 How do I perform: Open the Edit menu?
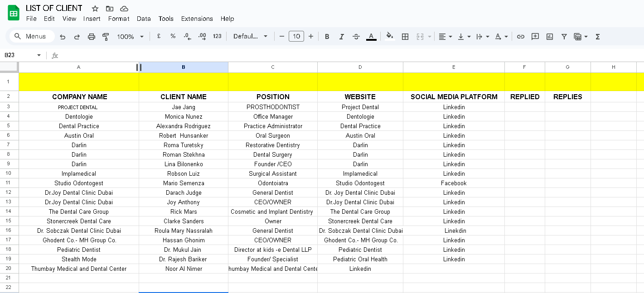(49, 19)
